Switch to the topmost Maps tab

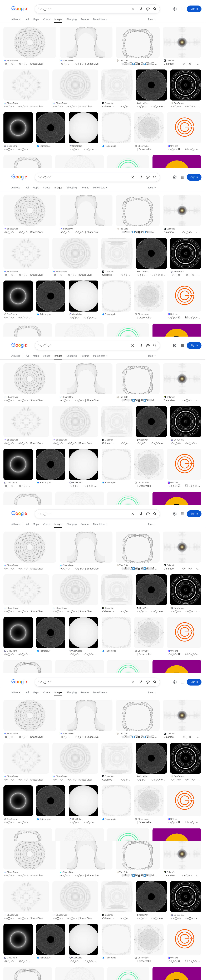pos(36,19)
